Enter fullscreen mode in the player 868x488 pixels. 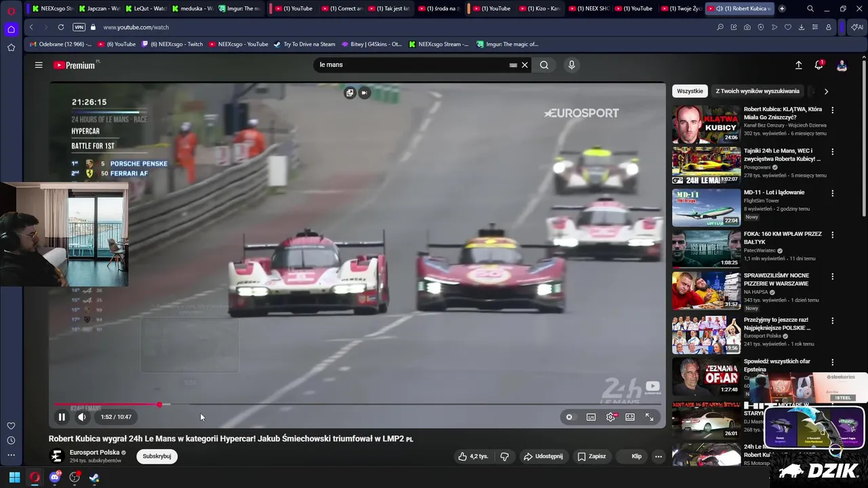click(x=649, y=417)
